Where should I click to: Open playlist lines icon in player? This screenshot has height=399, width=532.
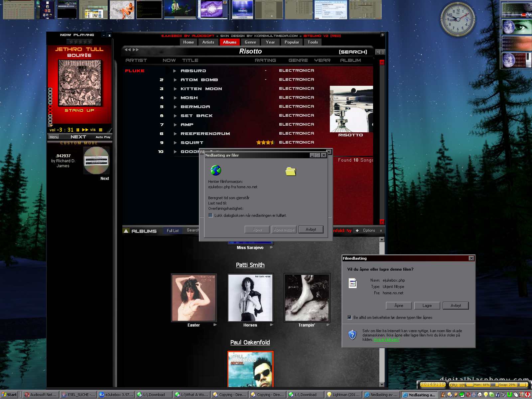point(101,130)
